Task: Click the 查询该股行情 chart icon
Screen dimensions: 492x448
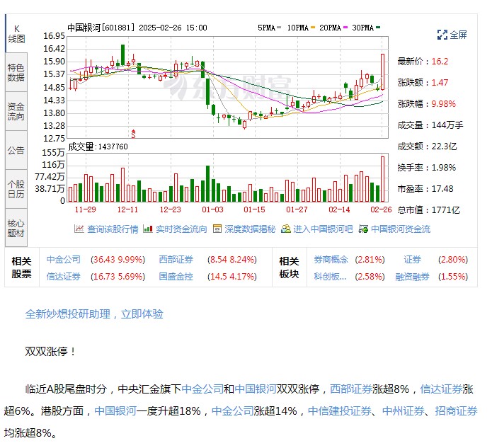Action: click(x=79, y=229)
